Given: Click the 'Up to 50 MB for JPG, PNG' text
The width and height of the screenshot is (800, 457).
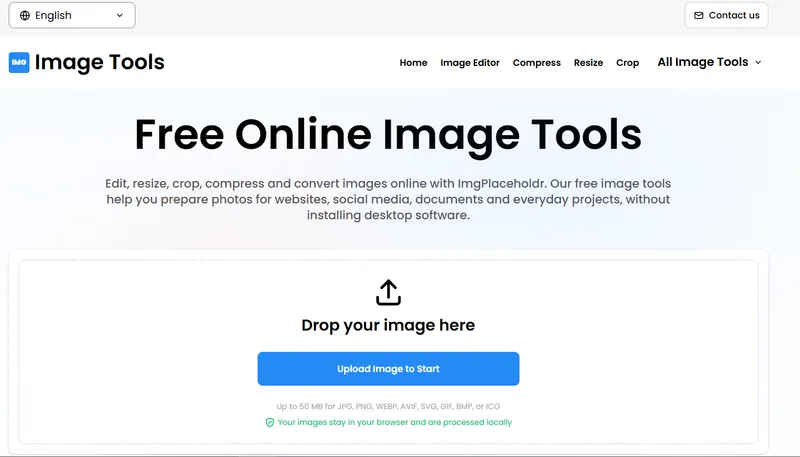Looking at the screenshot, I should point(388,407).
